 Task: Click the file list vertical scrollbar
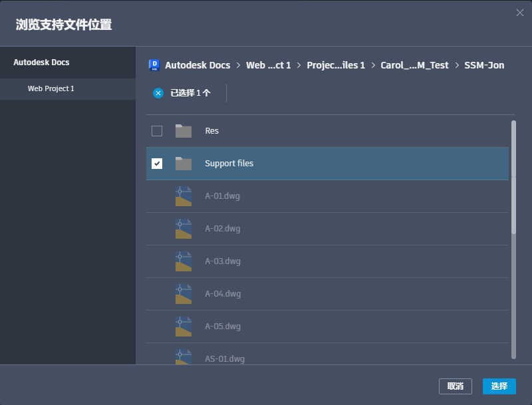pyautogui.click(x=513, y=239)
